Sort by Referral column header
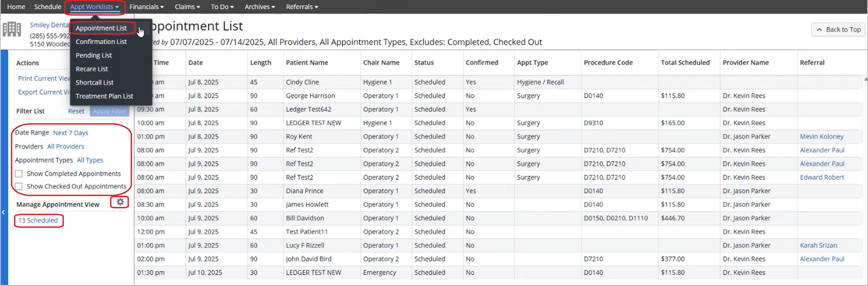 812,63
